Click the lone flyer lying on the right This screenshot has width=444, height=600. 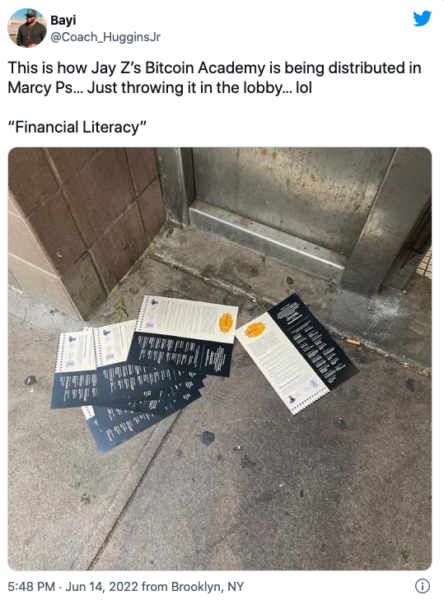coord(297,353)
